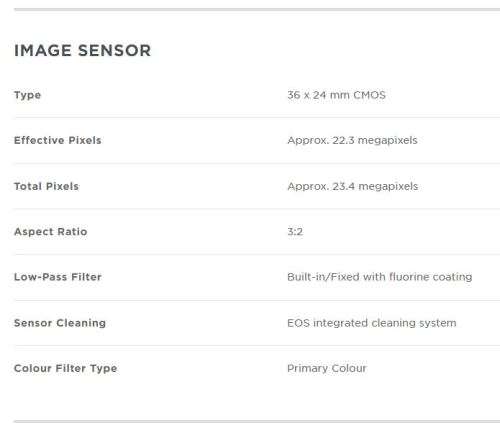This screenshot has width=500, height=433.
Task: Select the Effective Pixels label
Action: tap(58, 140)
